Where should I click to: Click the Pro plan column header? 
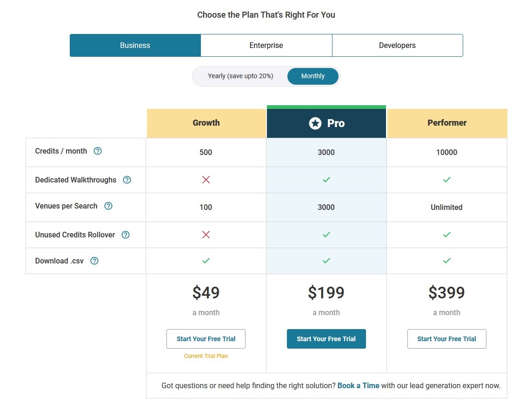[x=326, y=123]
